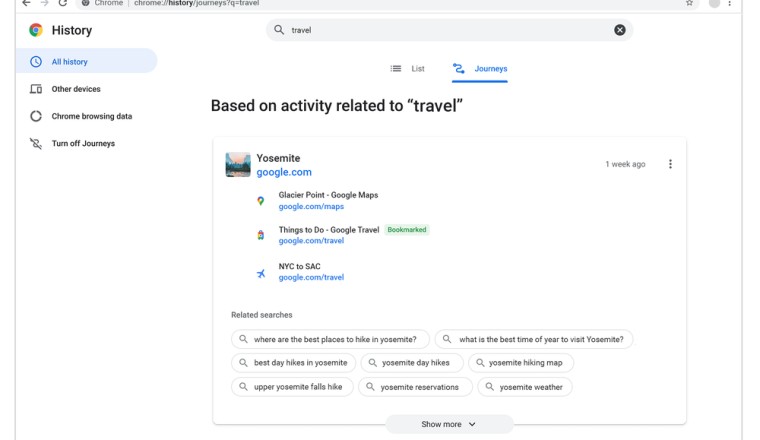Click into the history search field

tap(449, 30)
